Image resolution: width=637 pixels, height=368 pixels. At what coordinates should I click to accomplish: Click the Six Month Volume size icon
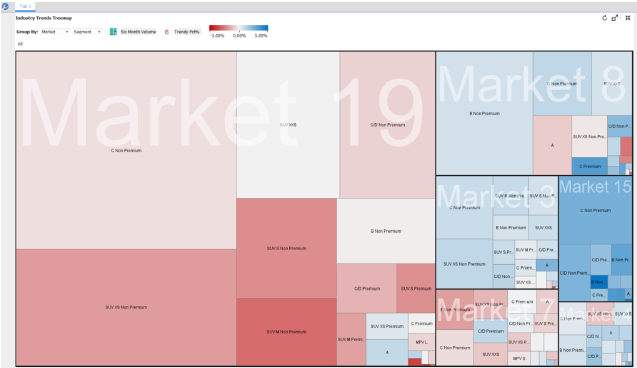[x=113, y=32]
